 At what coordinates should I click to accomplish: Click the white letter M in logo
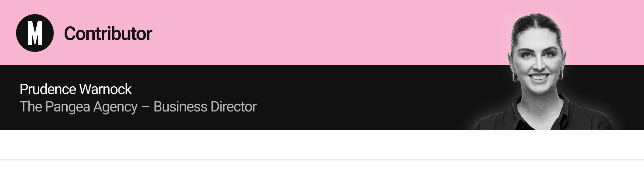pyautogui.click(x=35, y=33)
